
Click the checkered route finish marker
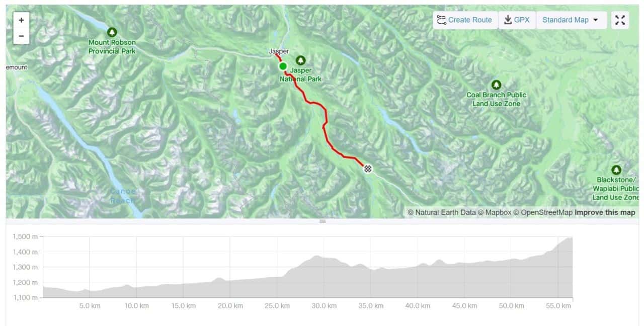point(368,169)
